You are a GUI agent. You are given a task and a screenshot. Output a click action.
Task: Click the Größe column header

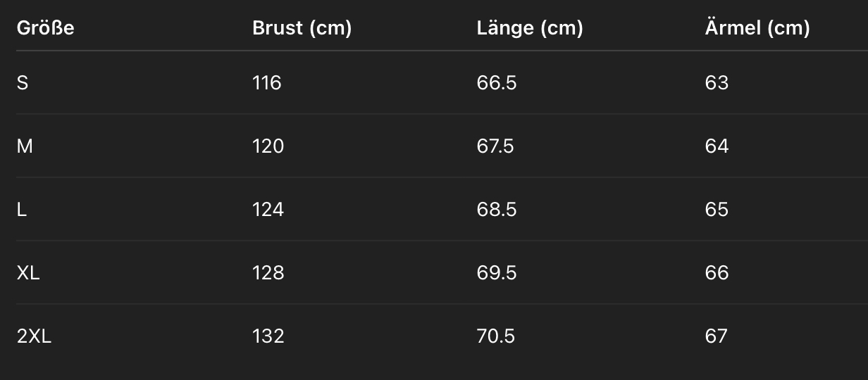(46, 28)
